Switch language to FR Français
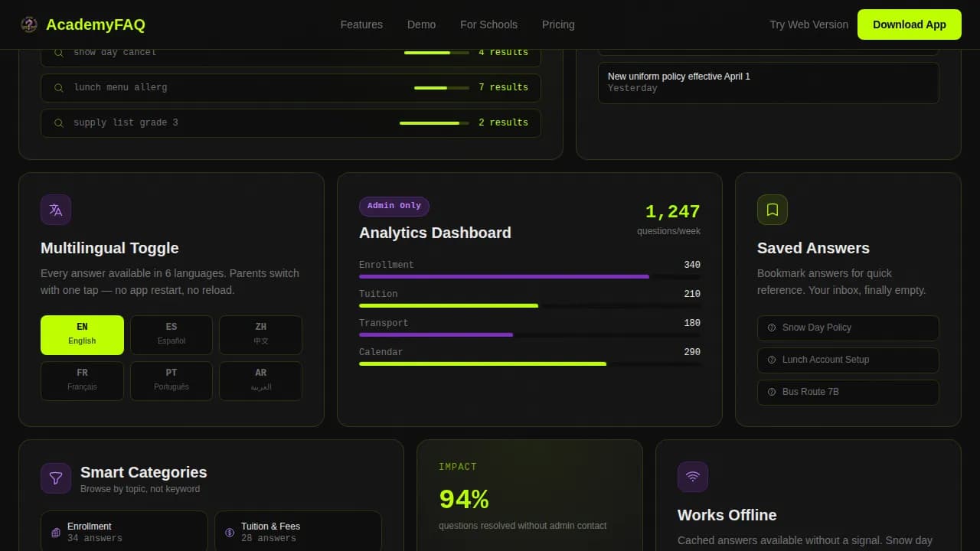The image size is (980, 551). (82, 381)
